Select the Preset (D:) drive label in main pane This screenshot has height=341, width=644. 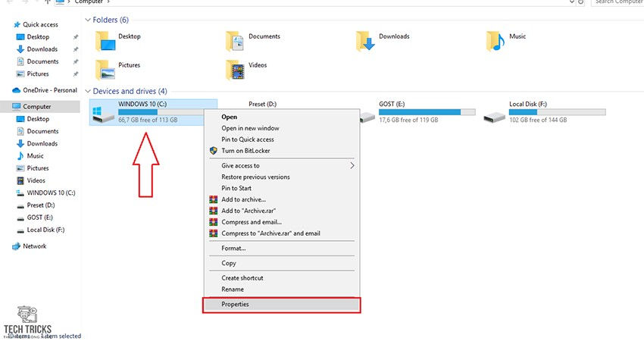(x=262, y=105)
